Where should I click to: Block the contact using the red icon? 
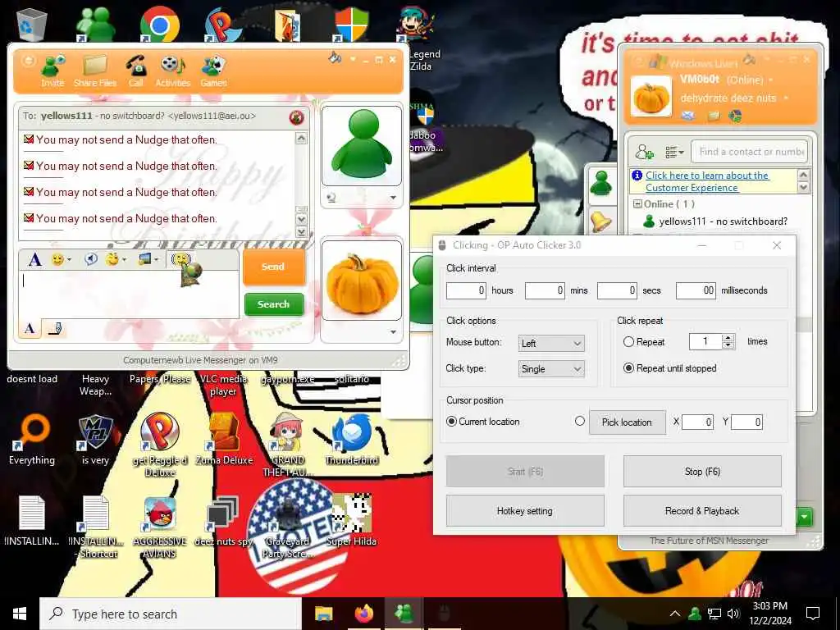click(x=296, y=116)
